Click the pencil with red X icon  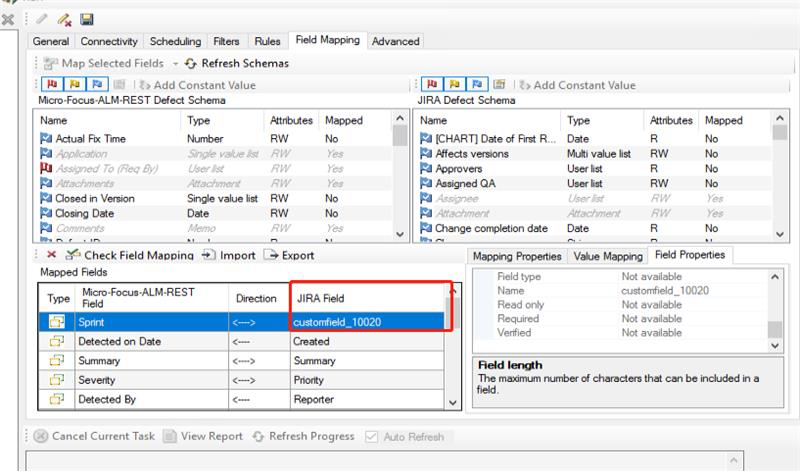[x=64, y=20]
